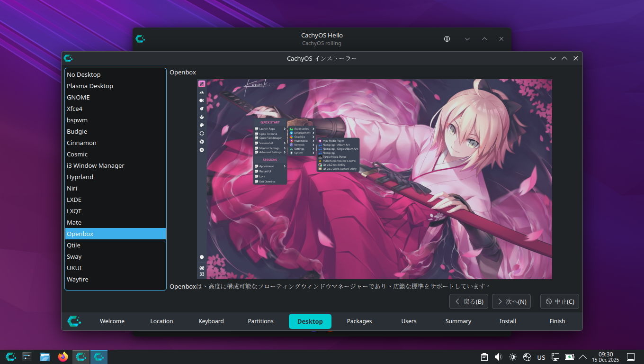
Task: Open the clipboard tray icon
Action: point(484,357)
